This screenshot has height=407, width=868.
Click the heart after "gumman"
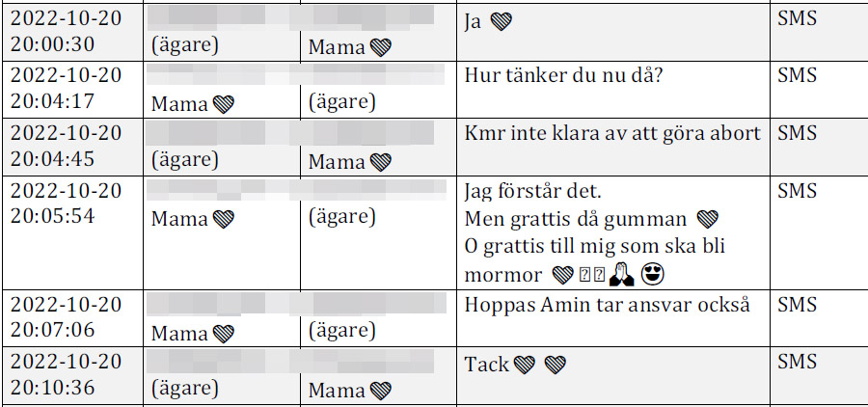click(707, 219)
